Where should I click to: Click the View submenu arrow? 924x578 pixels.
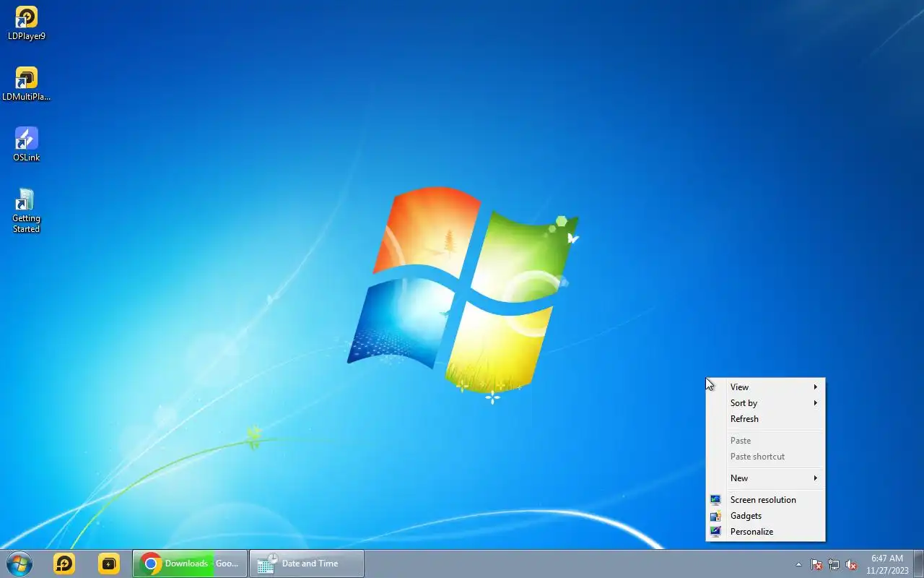pos(816,387)
